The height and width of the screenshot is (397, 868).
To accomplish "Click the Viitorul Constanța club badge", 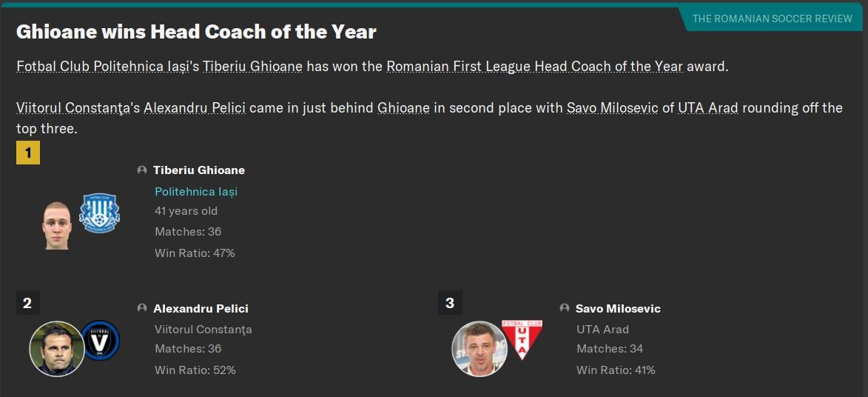I will point(100,339).
